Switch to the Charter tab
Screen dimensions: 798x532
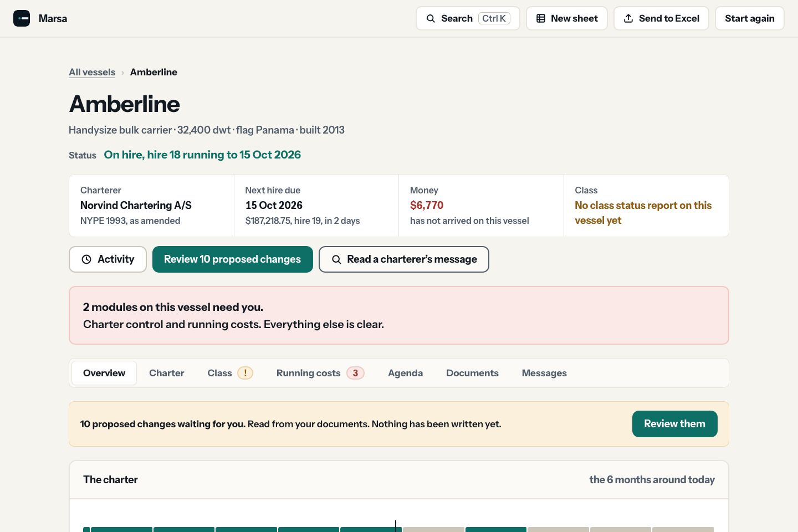tap(167, 373)
